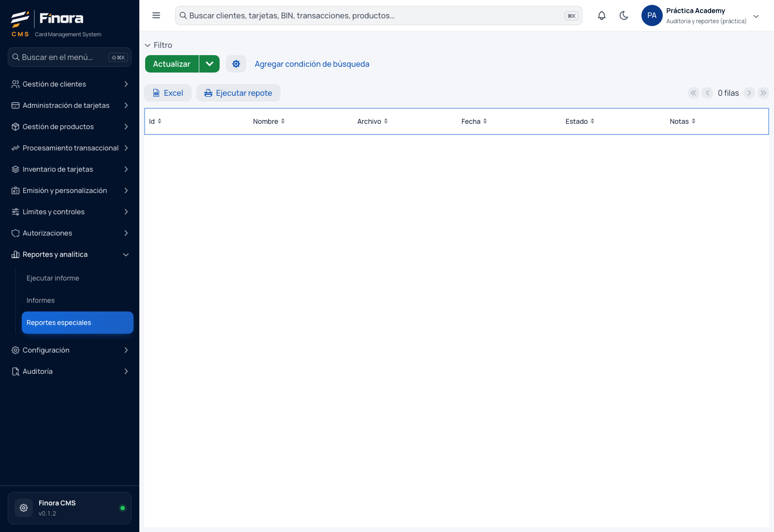This screenshot has height=532, width=774.
Task: Open Ejecutar informe submenu item
Action: point(77,278)
